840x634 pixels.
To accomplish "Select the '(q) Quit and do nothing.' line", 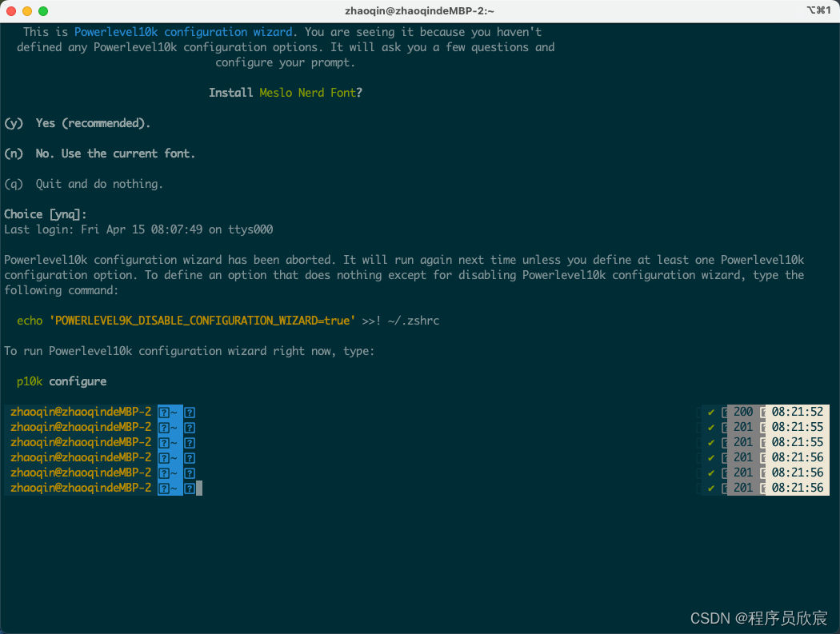I will click(83, 184).
